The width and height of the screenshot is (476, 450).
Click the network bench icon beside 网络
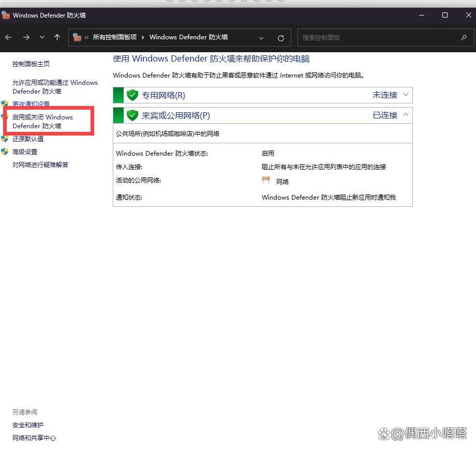[266, 180]
